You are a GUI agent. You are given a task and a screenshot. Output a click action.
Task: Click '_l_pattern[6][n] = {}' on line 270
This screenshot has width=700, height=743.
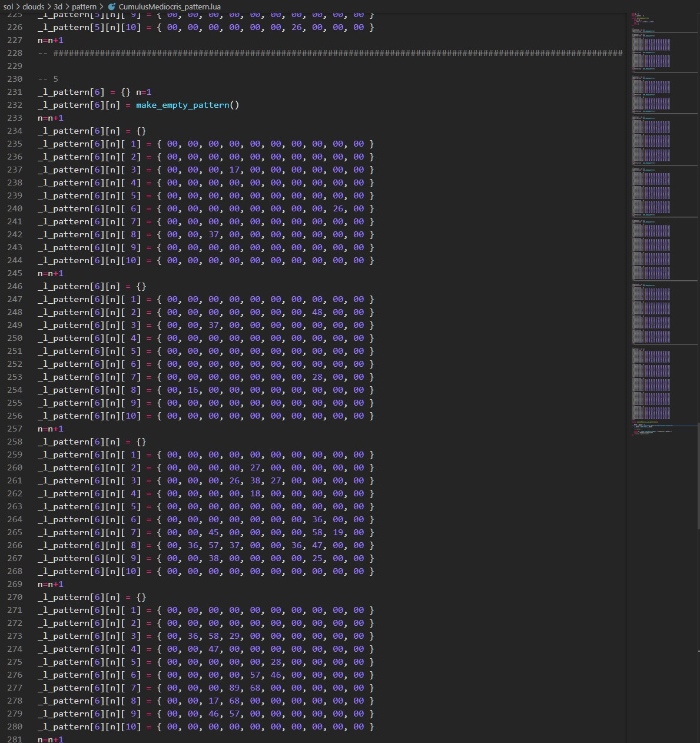92,597
